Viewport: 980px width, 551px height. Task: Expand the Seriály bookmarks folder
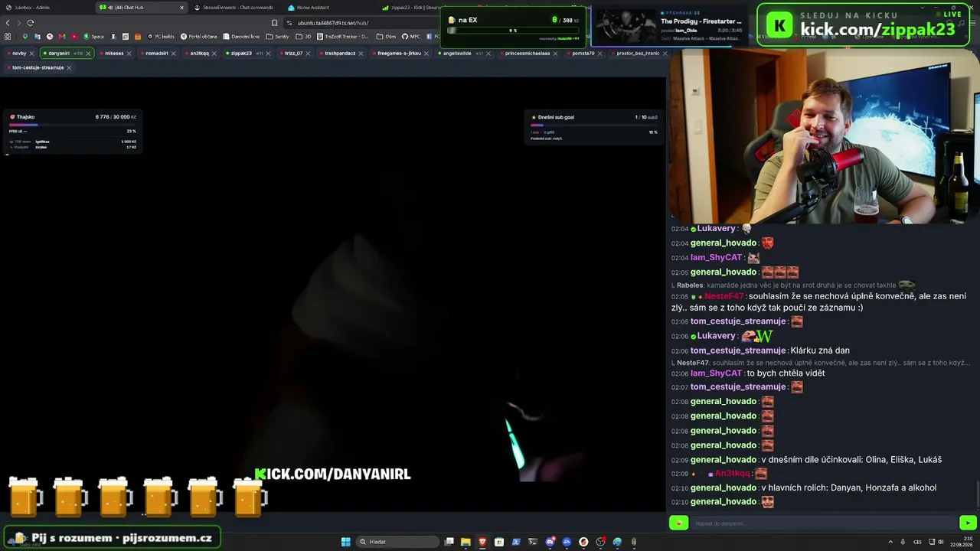pyautogui.click(x=278, y=37)
